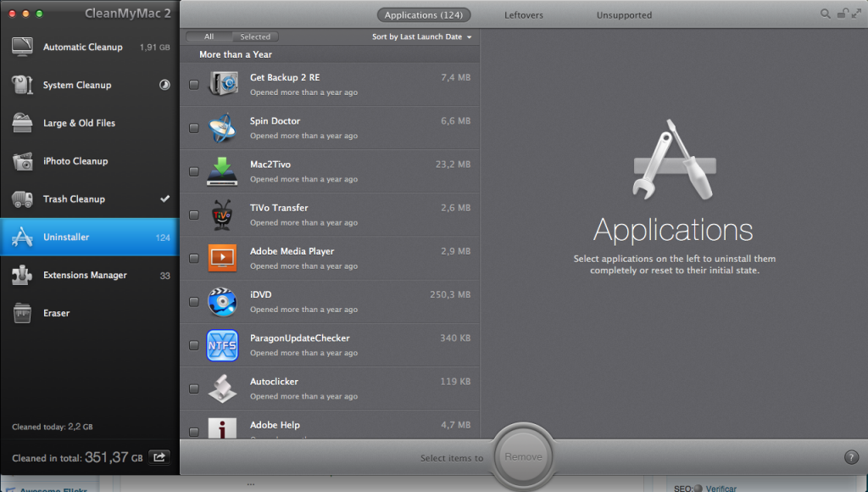Show All applications filter
The height and width of the screenshot is (492, 868).
click(209, 36)
